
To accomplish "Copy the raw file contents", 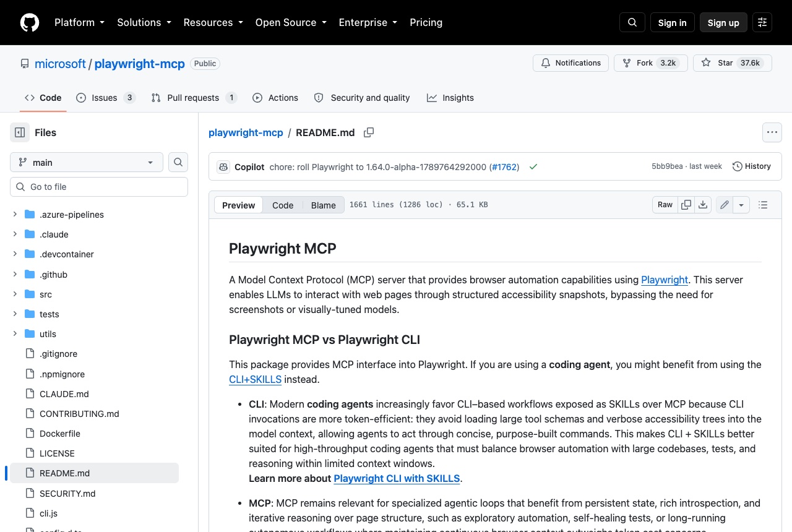I will [686, 205].
